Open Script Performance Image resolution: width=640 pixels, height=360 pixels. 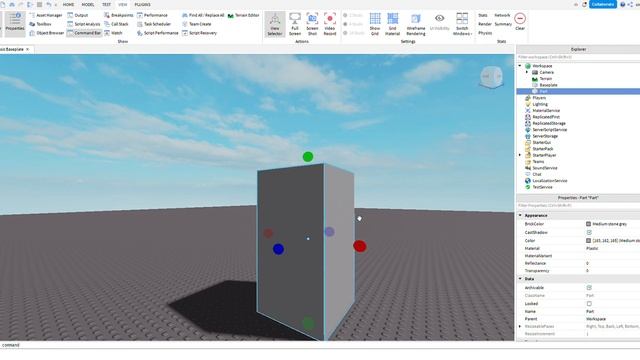click(x=158, y=33)
